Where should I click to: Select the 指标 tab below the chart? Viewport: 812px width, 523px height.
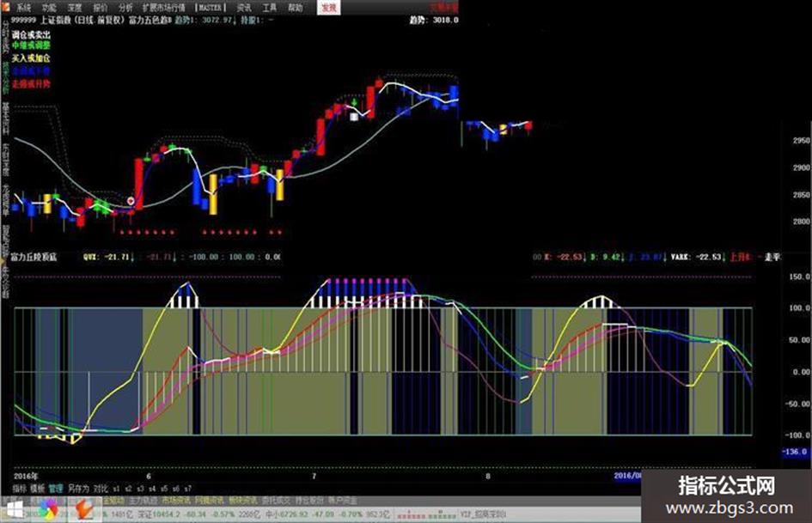tap(19, 489)
